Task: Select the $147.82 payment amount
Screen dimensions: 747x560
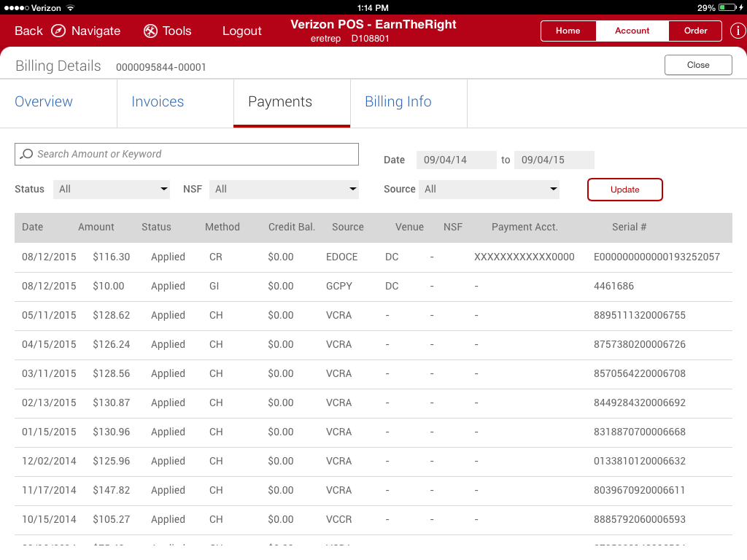Action: (x=112, y=491)
